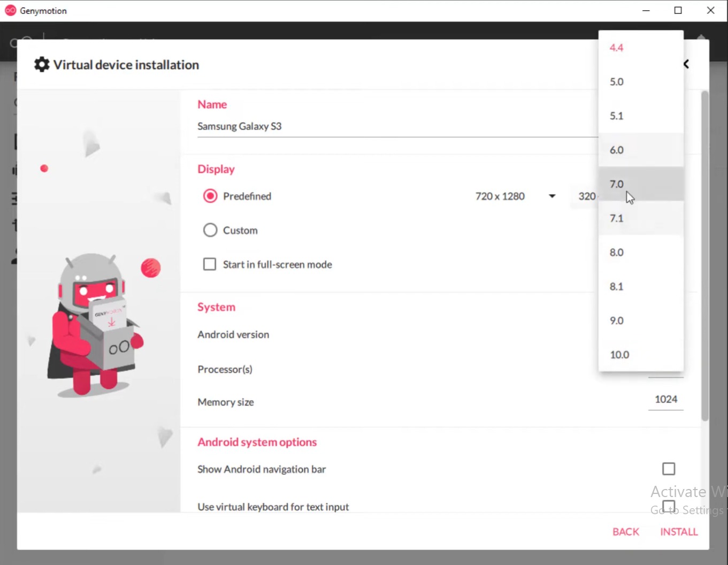Viewport: 728px width, 565px height.
Task: Choose Android version 8.1
Action: (641, 287)
